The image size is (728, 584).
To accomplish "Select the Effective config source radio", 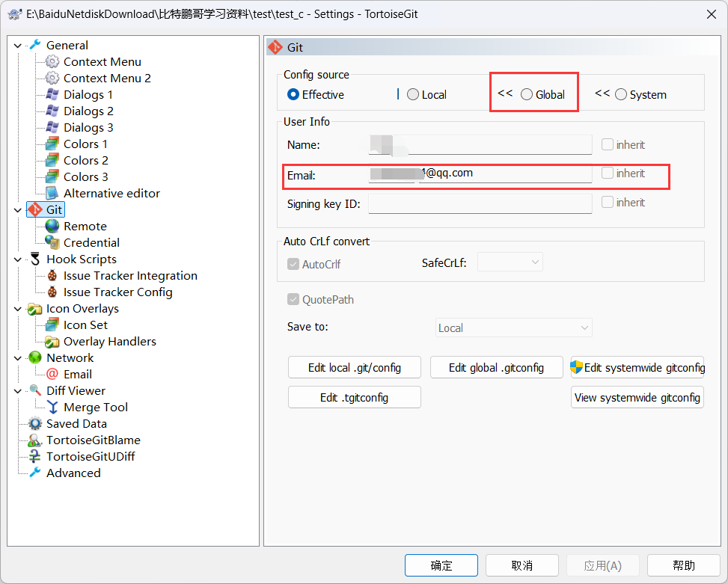I will tap(293, 95).
